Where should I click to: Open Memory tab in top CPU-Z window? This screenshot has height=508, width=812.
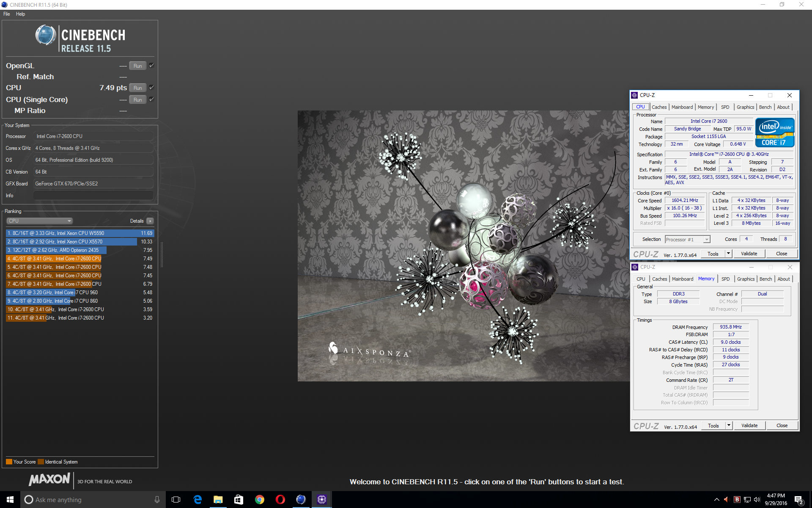pyautogui.click(x=706, y=107)
